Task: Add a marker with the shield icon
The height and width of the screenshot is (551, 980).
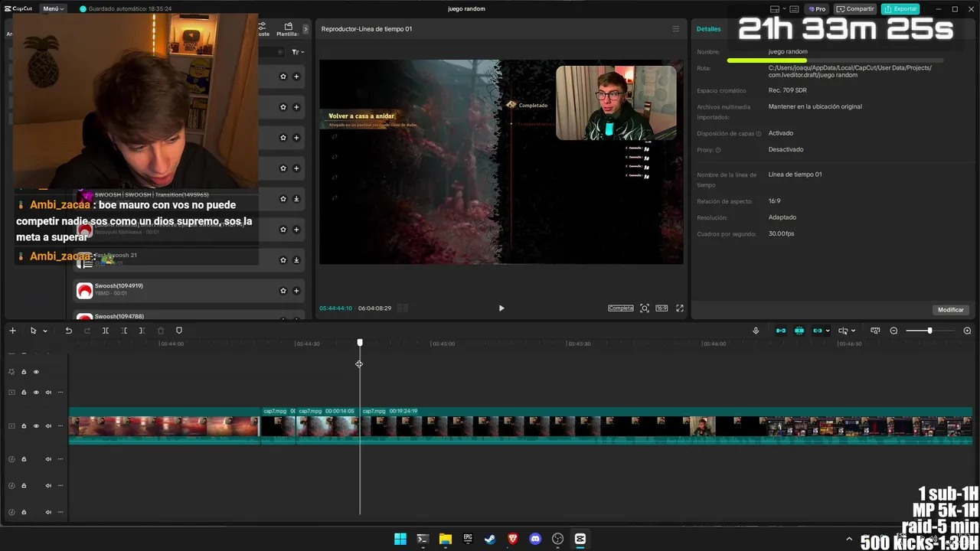Action: tap(179, 331)
